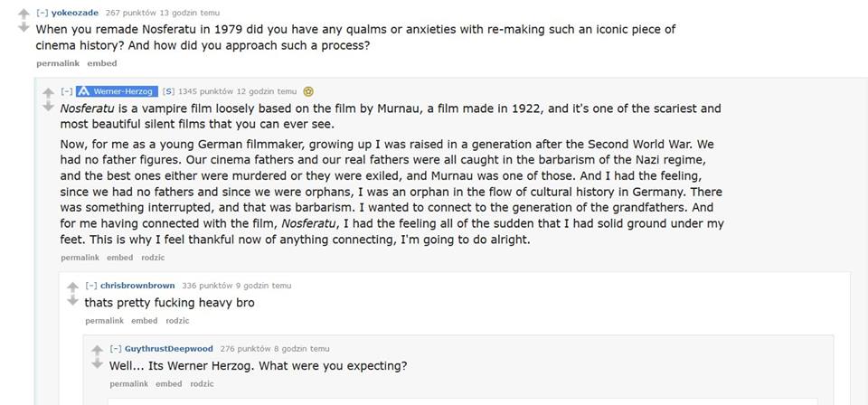Open Werner-Herzog's verified user profile
The height and width of the screenshot is (405, 868).
click(x=126, y=91)
